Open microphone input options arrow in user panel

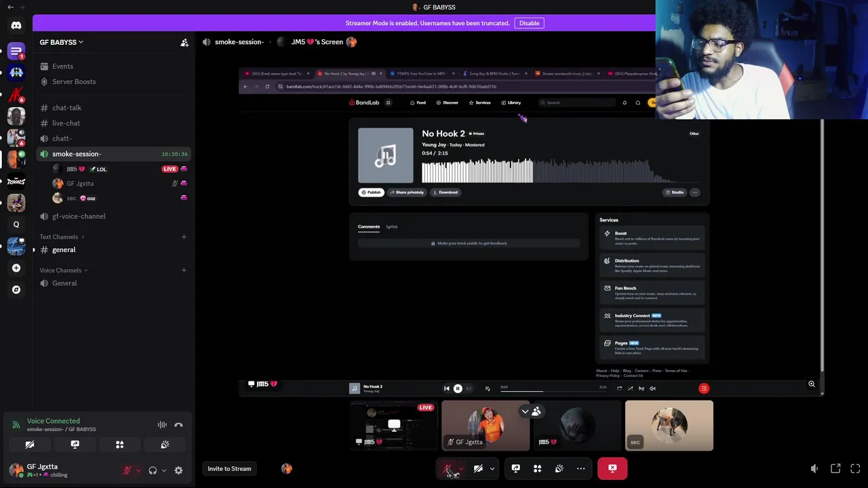[138, 470]
